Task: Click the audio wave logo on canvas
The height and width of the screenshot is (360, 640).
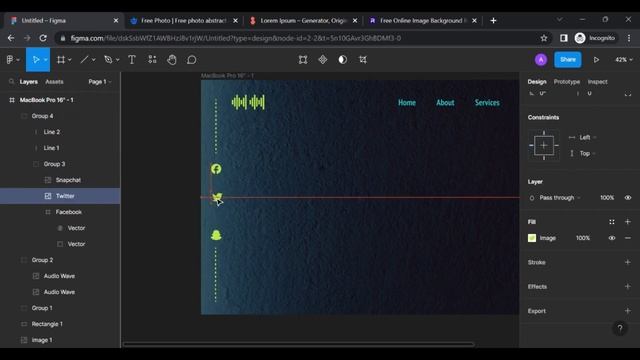Action: coord(248,102)
